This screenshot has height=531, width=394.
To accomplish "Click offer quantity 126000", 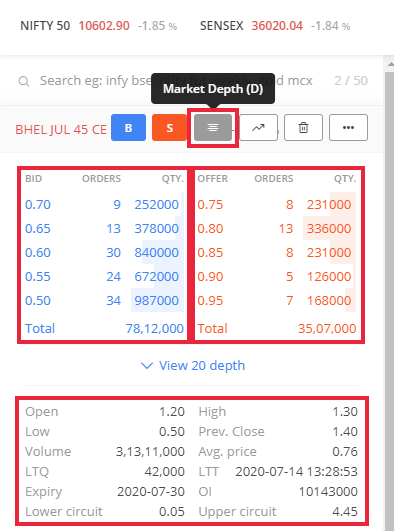I will [329, 277].
